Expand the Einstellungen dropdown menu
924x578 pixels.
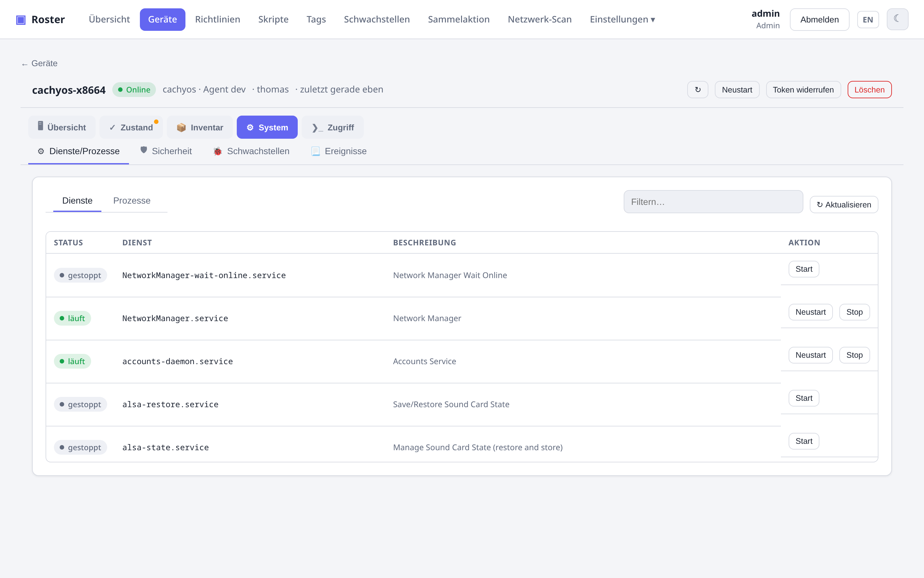click(x=622, y=20)
